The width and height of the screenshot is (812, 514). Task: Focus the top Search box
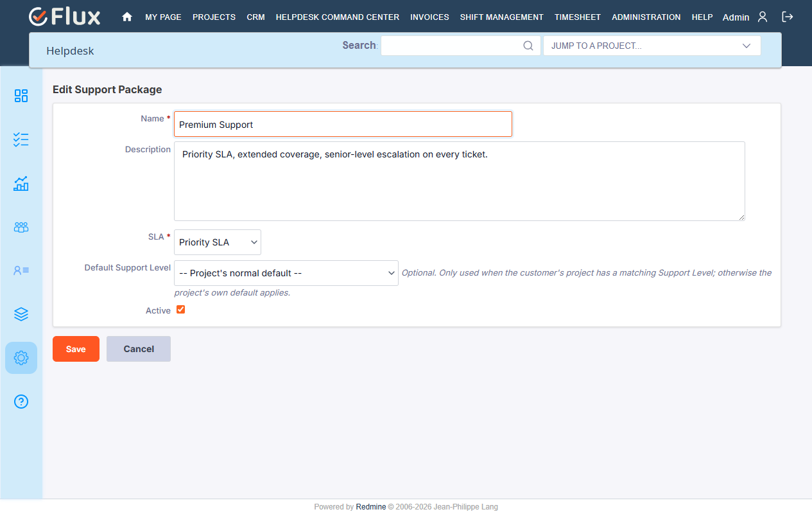click(461, 46)
